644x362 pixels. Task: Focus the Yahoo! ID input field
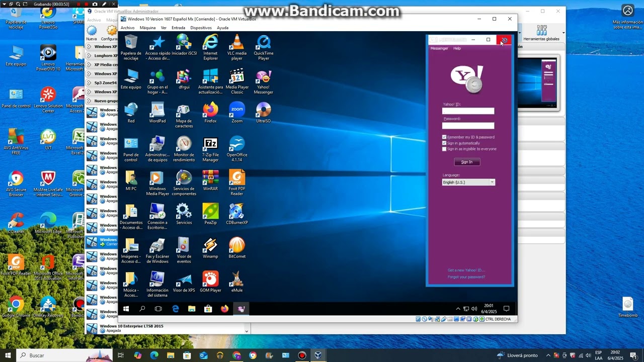(x=468, y=111)
